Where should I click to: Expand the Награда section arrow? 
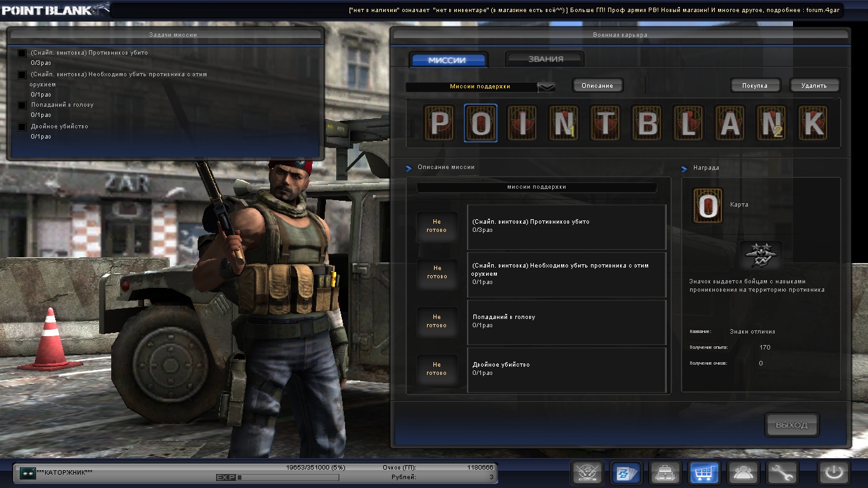click(x=684, y=168)
